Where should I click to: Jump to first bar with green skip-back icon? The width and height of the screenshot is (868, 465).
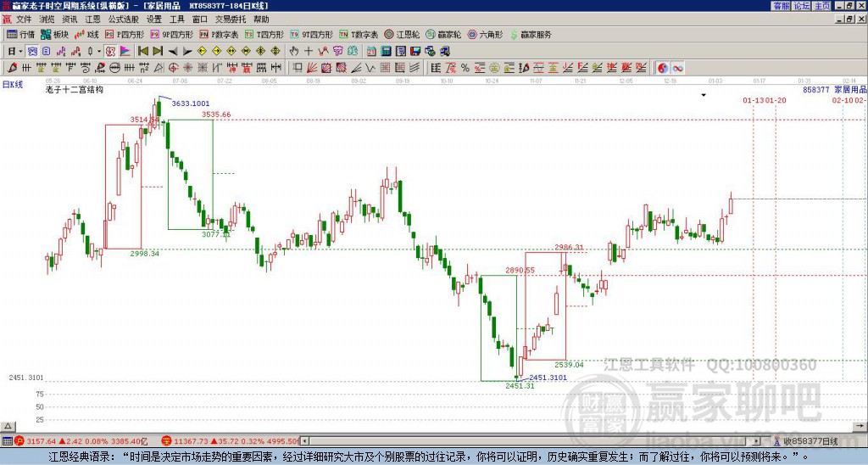[x=142, y=51]
